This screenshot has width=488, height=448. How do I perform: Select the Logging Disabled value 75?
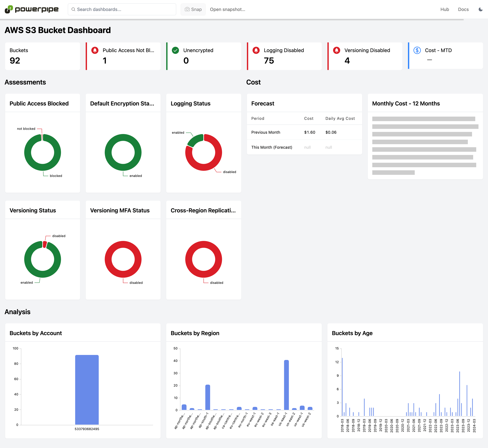269,61
